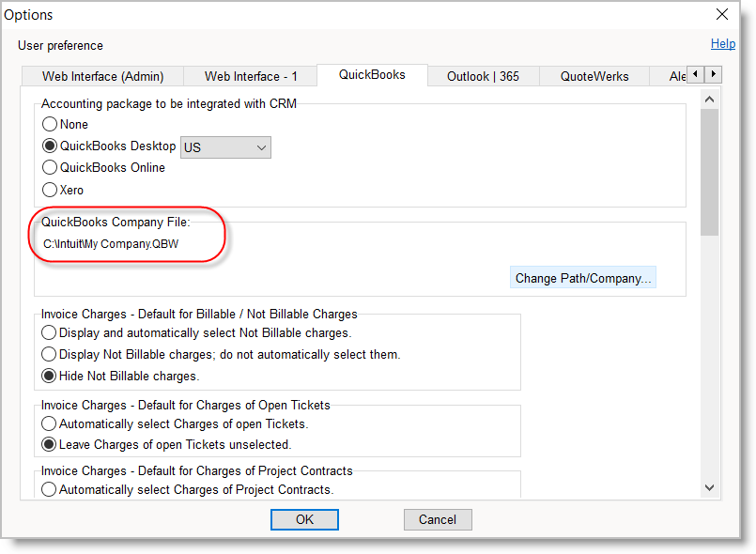Image resolution: width=756 pixels, height=554 pixels.
Task: Switch to the Web Interface (Admin) tab
Action: 102,76
